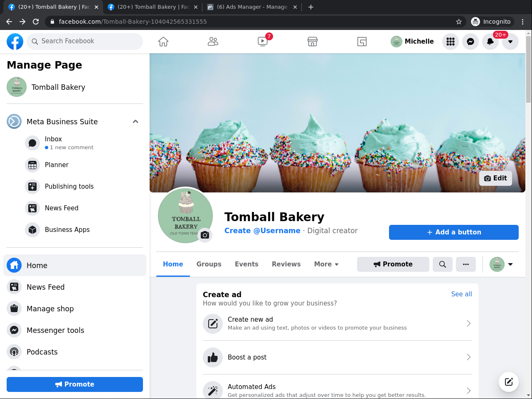This screenshot has width=532, height=399.
Task: Open the three-dot more actions button
Action: [466, 264]
